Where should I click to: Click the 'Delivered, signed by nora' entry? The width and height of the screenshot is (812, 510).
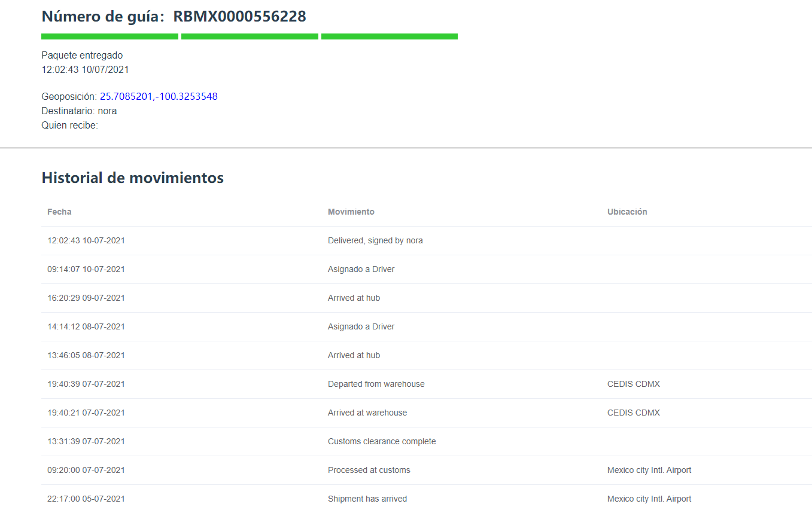point(375,240)
